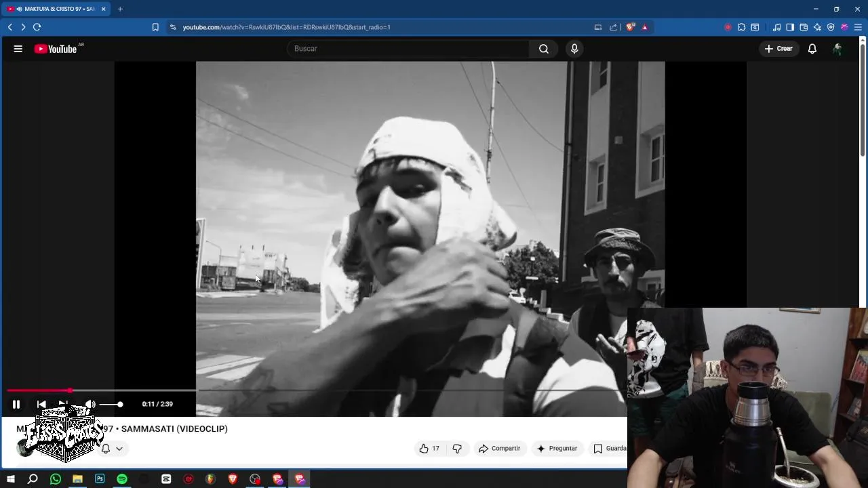
Task: Open the music note playlist icon
Action: click(x=776, y=27)
